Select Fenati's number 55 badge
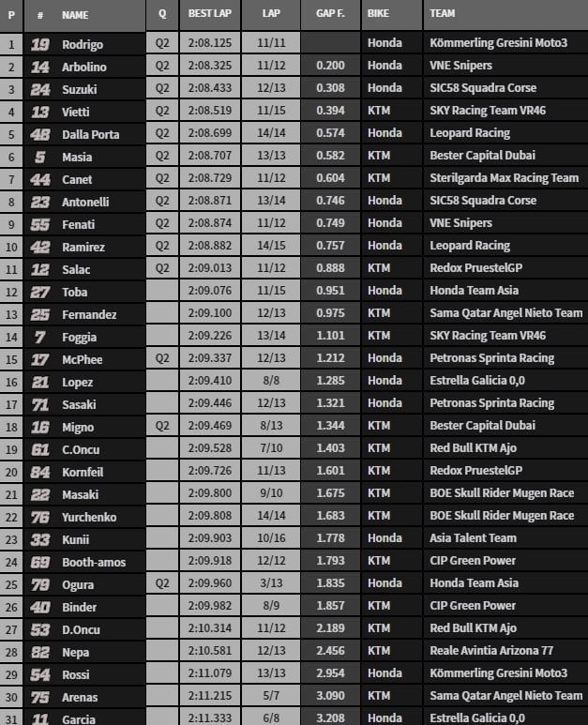This screenshot has width=588, height=725. coord(40,224)
